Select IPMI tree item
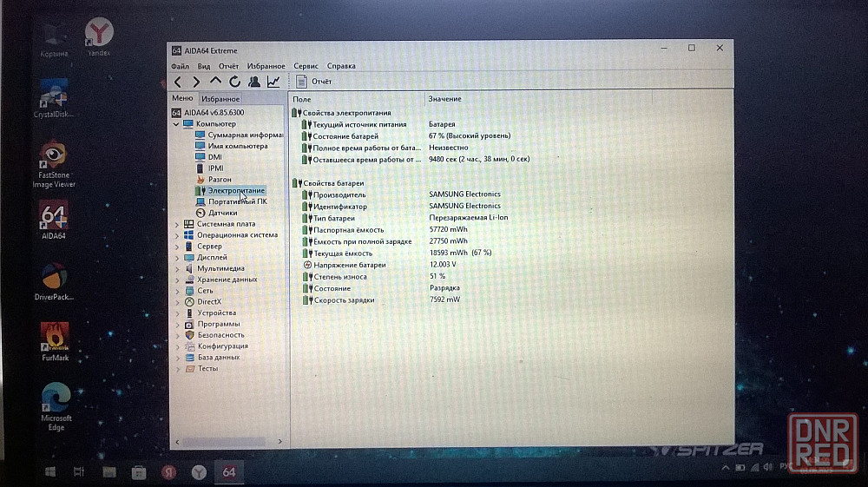The image size is (868, 487). click(210, 168)
